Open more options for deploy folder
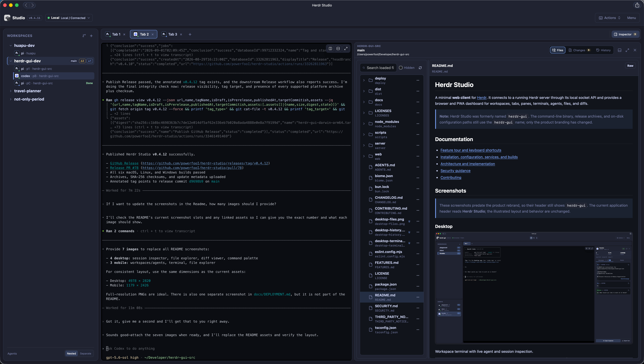This screenshot has height=364, width=644. (418, 80)
